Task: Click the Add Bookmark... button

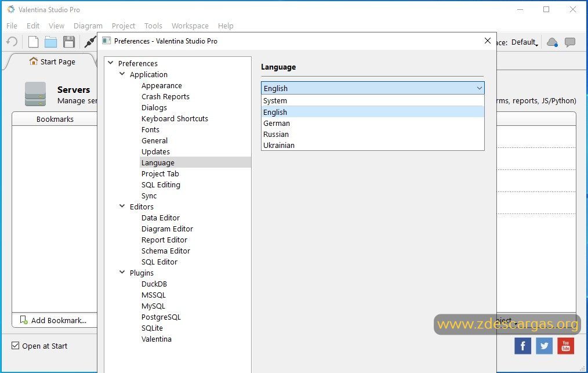Action: click(x=55, y=320)
